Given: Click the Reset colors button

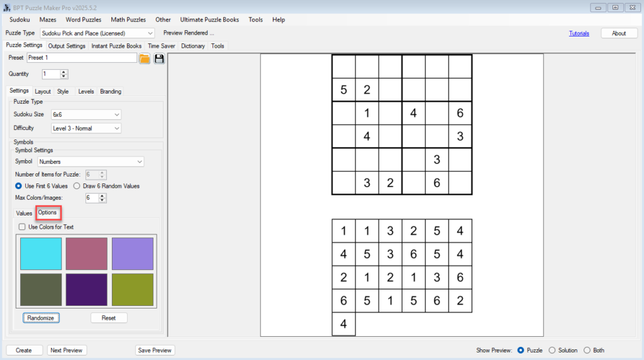Looking at the screenshot, I should point(108,318).
